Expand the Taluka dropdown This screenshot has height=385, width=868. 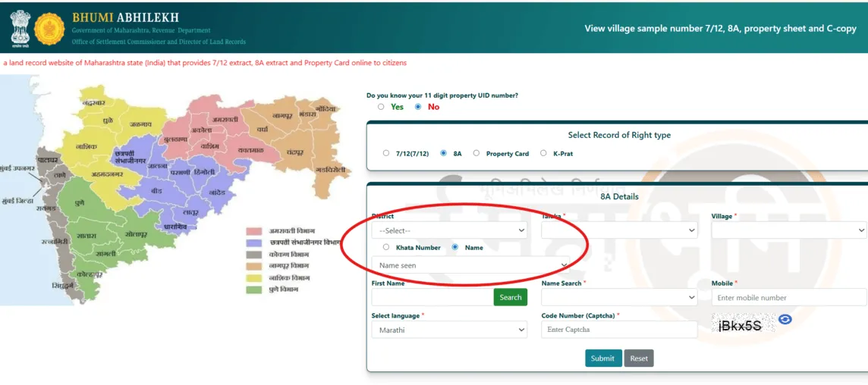[618, 230]
